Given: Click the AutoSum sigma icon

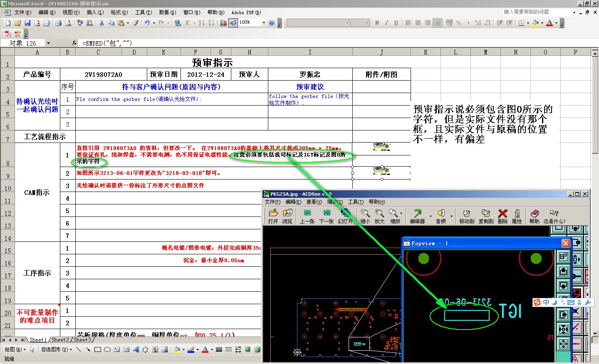Looking at the screenshot, I should [x=188, y=23].
